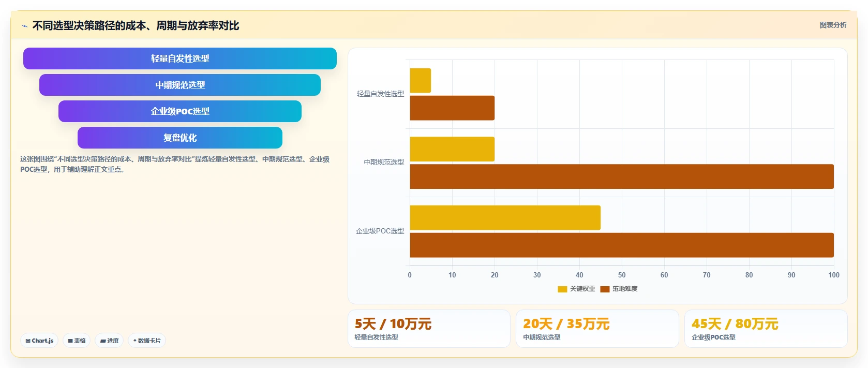Click the 数据卡片 tag
868x368 pixels.
[147, 341]
